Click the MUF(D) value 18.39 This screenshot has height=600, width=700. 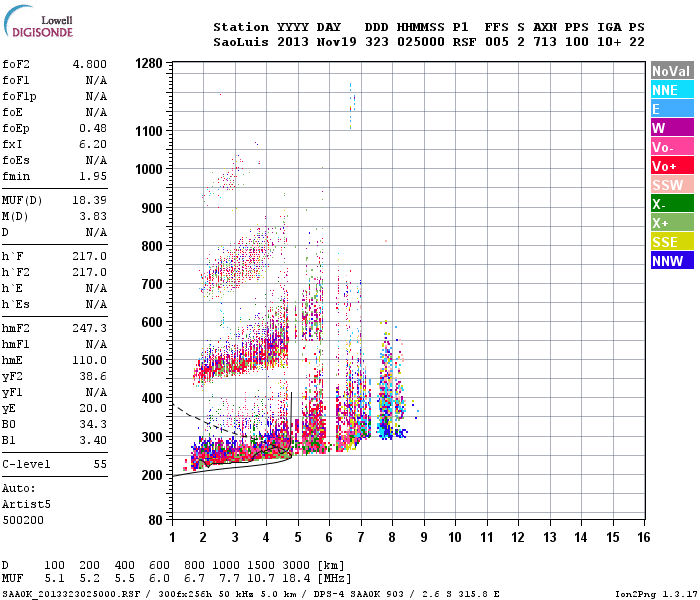[x=90, y=200]
